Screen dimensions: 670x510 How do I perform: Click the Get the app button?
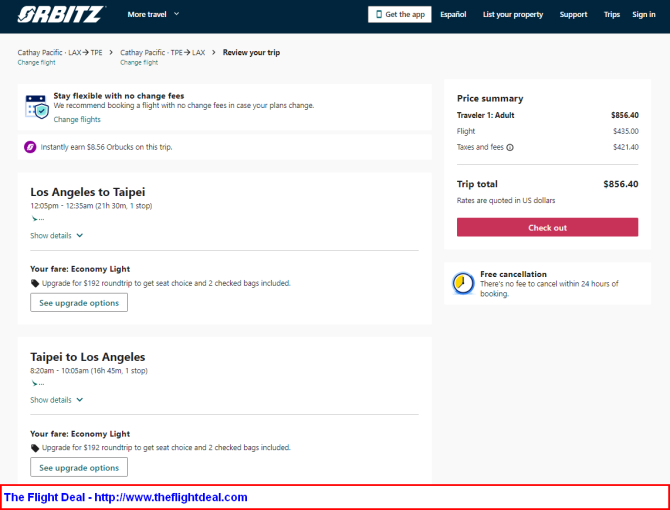point(400,14)
